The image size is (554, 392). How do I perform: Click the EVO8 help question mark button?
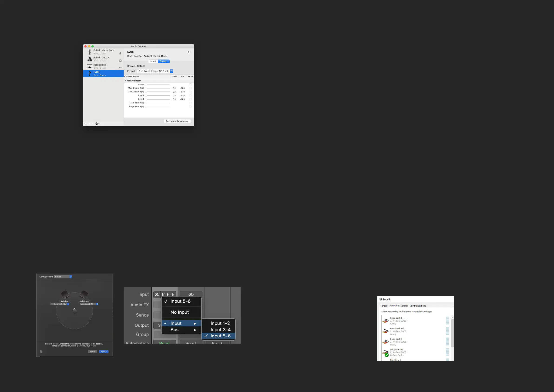point(189,52)
